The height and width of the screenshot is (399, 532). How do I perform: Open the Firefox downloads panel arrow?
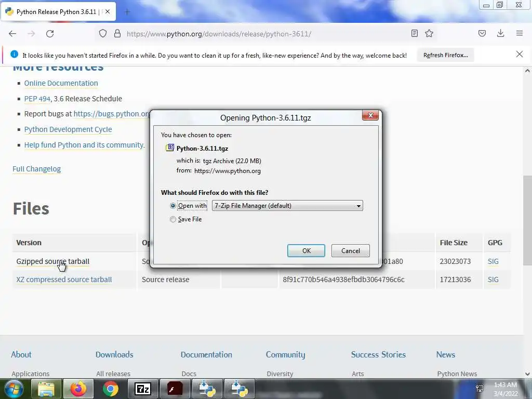click(x=500, y=33)
